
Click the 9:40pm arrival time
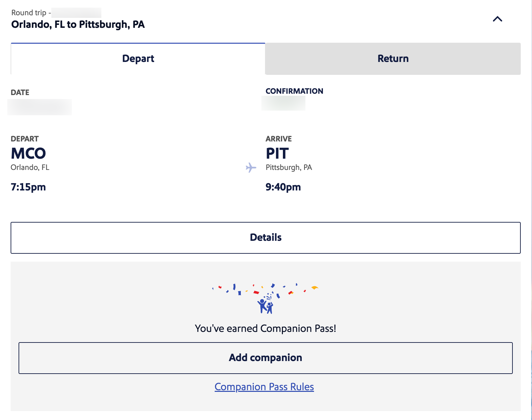click(x=283, y=187)
